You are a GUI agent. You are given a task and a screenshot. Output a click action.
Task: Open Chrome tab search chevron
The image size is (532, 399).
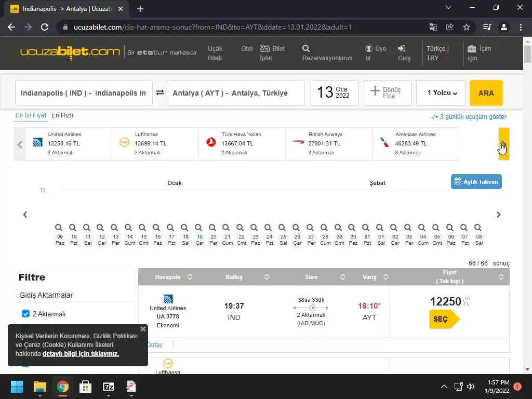coord(448,7)
